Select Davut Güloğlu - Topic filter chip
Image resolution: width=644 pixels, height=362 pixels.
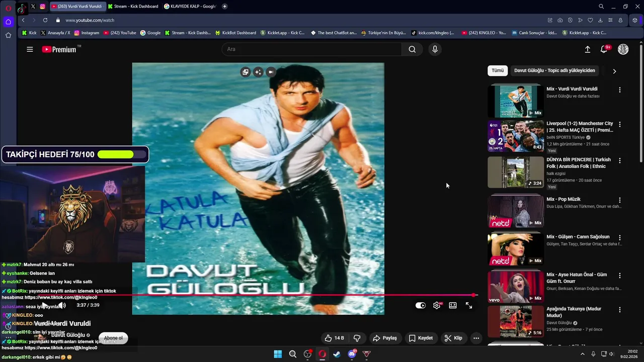[554, 71]
